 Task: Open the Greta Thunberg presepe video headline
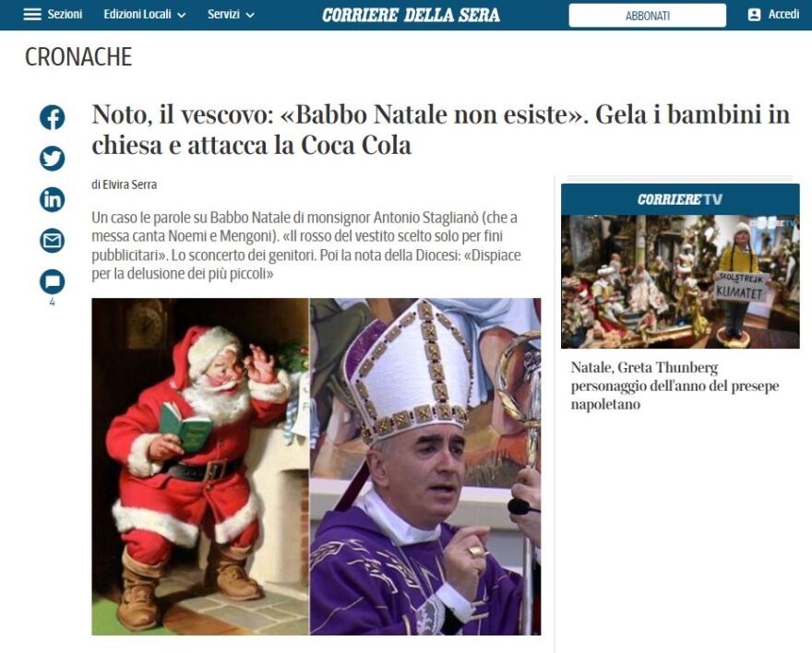pyautogui.click(x=675, y=386)
